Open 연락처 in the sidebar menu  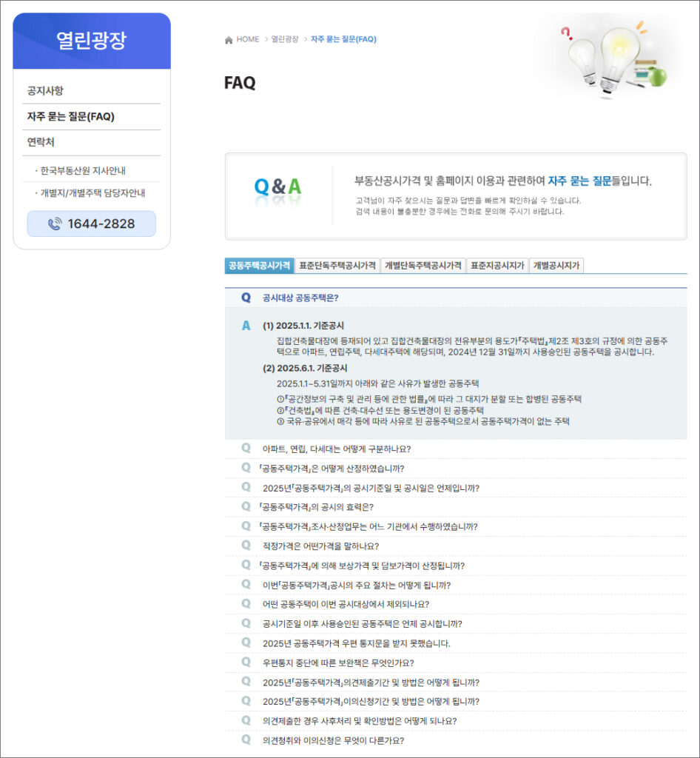coord(41,142)
